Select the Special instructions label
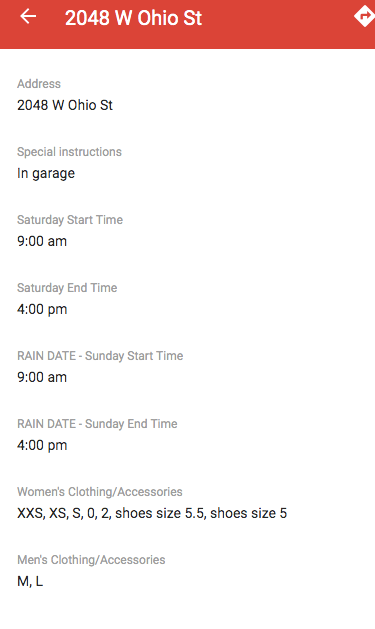 click(x=69, y=152)
